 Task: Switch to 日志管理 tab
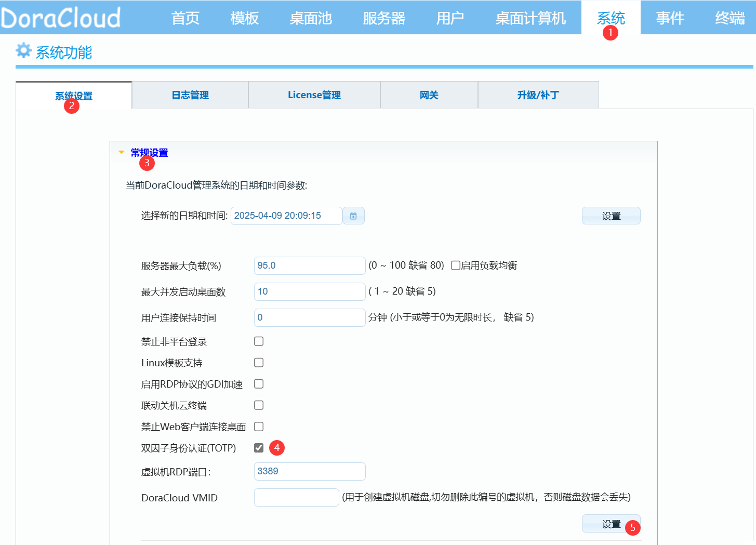(x=190, y=95)
